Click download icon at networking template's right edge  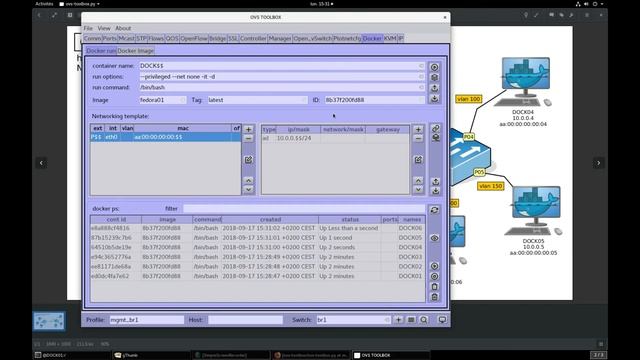(x=436, y=191)
